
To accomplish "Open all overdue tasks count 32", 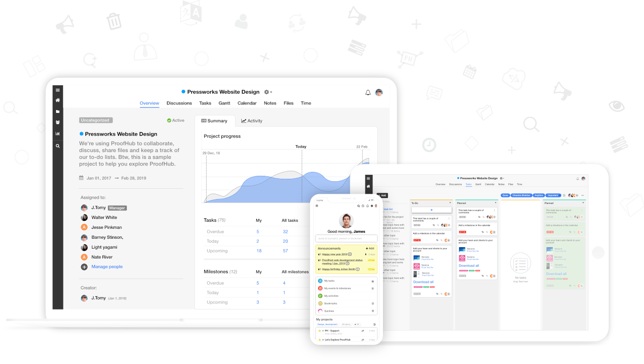I will coord(285,232).
